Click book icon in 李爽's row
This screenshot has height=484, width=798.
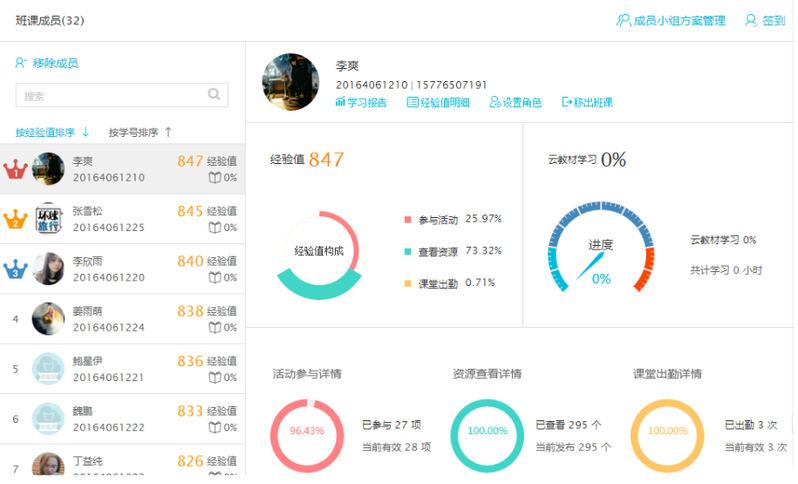click(214, 178)
